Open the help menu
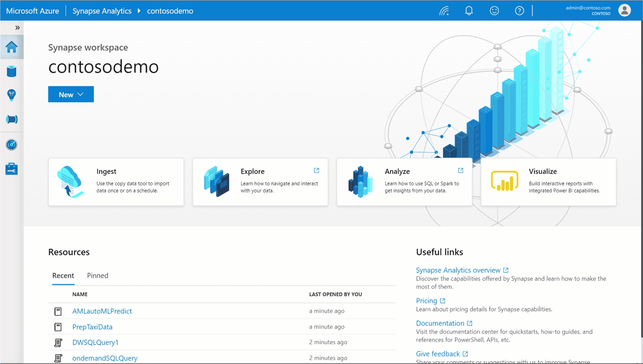Viewport: 643px width, 364px height. pyautogui.click(x=519, y=11)
